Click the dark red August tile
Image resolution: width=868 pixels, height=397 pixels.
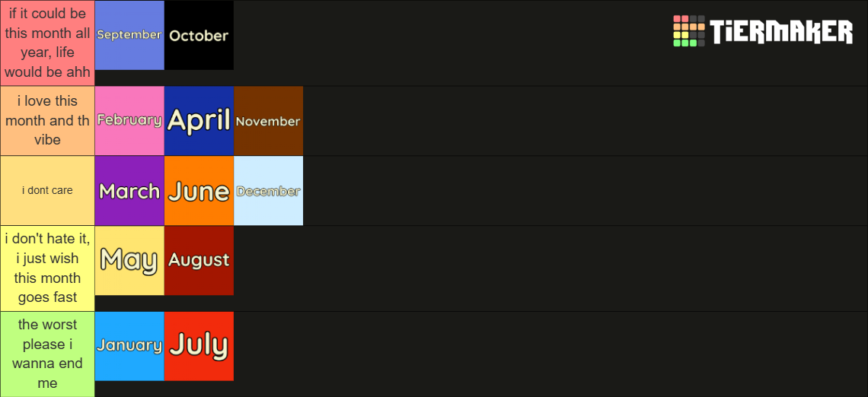tap(199, 260)
